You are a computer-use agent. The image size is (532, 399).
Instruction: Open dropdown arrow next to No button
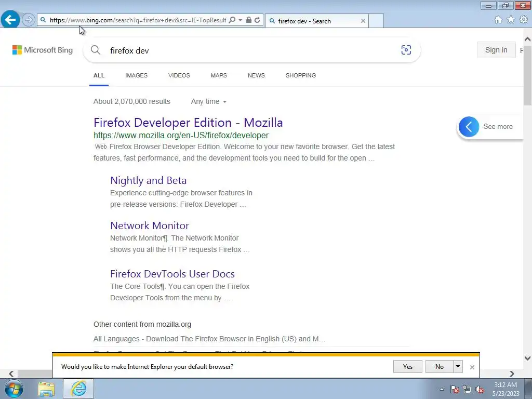coord(458,367)
